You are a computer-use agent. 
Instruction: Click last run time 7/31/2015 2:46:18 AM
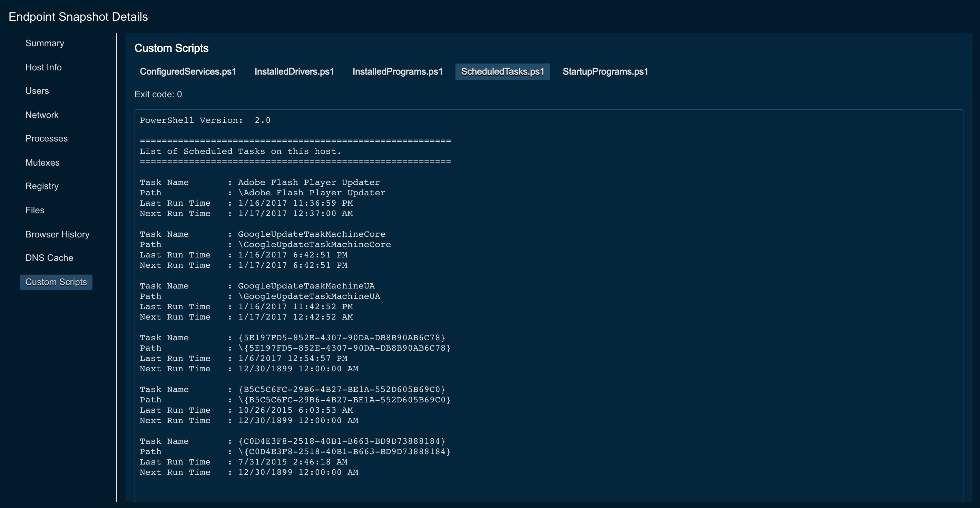pyautogui.click(x=293, y=461)
